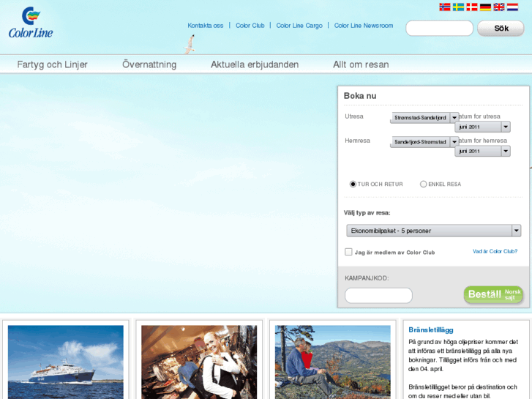Switch to Swedish flag language
The height and width of the screenshot is (399, 532).
pos(458,7)
